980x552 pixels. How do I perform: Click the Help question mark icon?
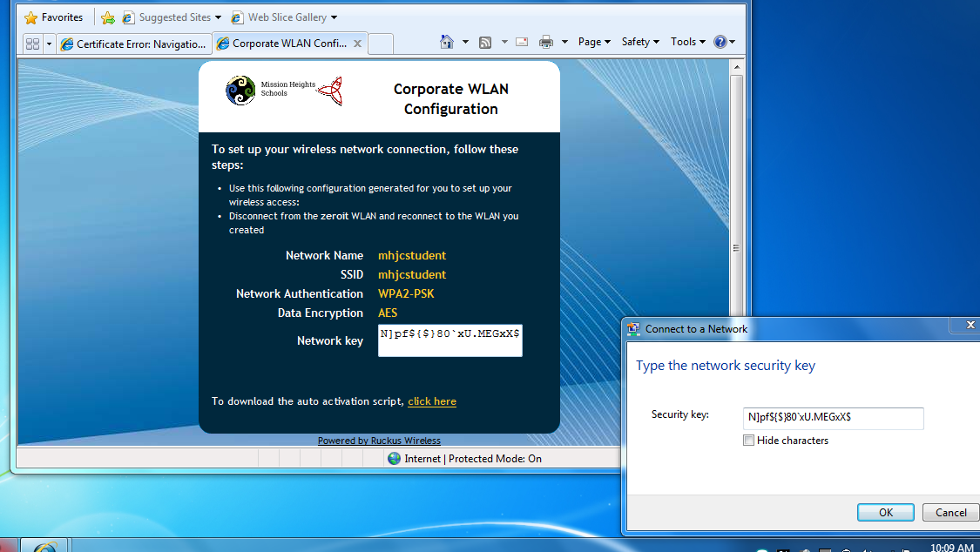(720, 42)
